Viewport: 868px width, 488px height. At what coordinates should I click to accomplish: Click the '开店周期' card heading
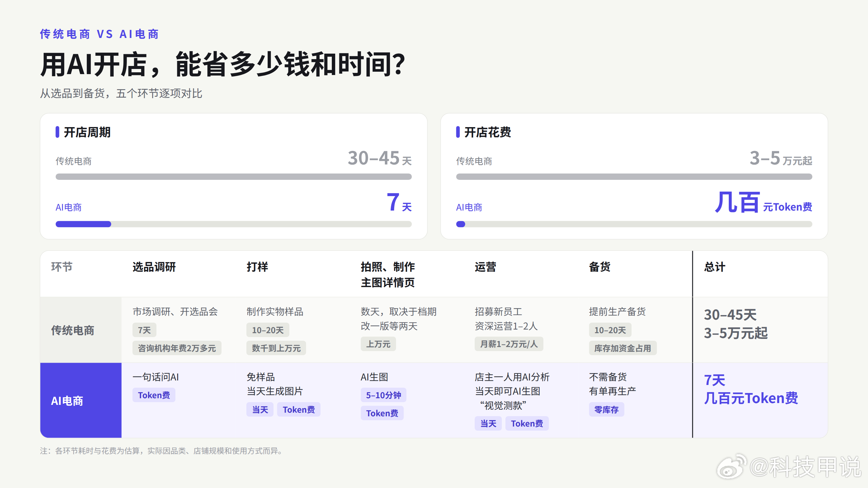[x=87, y=132]
